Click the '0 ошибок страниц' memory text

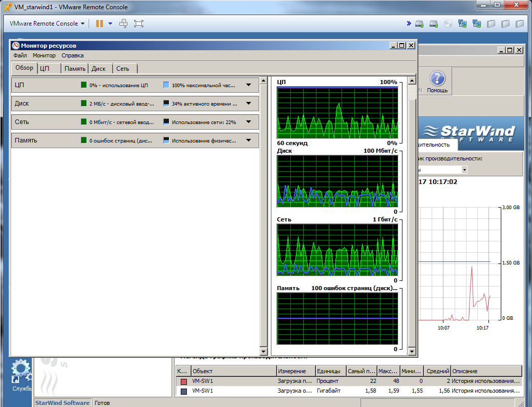point(121,140)
